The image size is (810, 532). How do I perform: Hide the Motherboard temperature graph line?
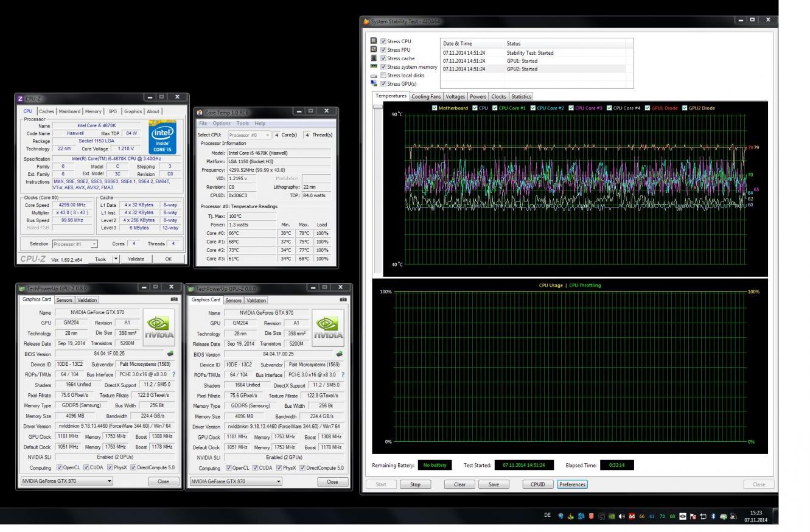pos(435,108)
